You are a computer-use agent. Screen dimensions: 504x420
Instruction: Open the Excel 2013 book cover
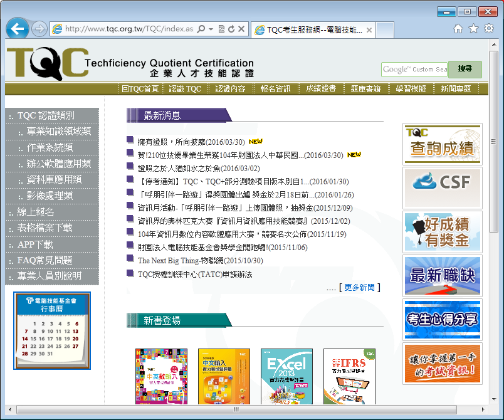click(x=286, y=376)
